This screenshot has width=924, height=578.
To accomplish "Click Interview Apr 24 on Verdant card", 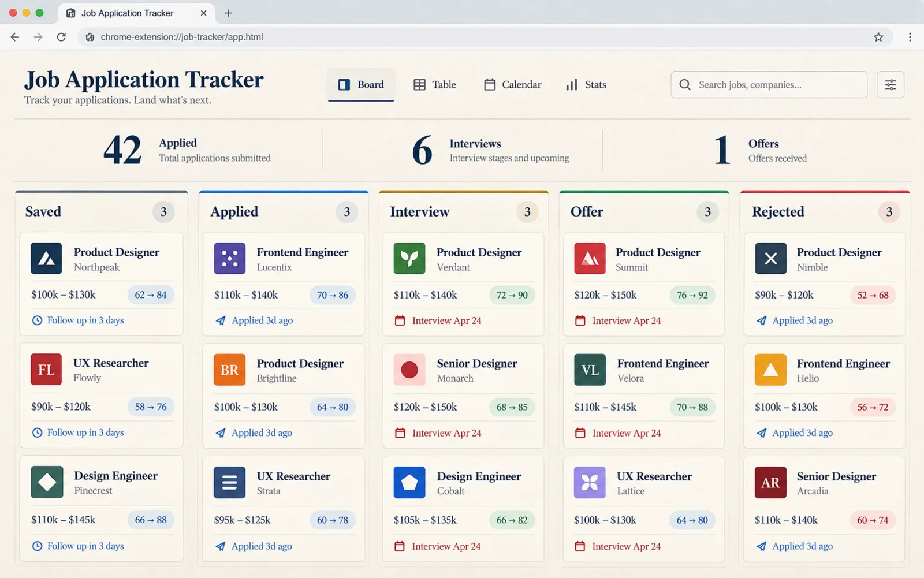I will pyautogui.click(x=438, y=320).
